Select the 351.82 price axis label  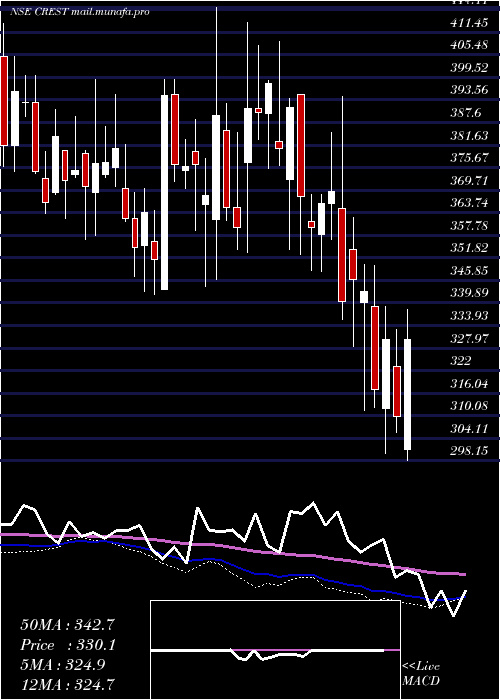point(469,248)
